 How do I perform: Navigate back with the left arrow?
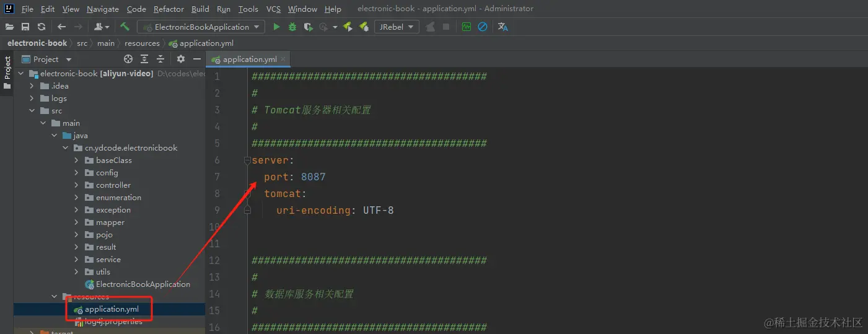(x=61, y=27)
